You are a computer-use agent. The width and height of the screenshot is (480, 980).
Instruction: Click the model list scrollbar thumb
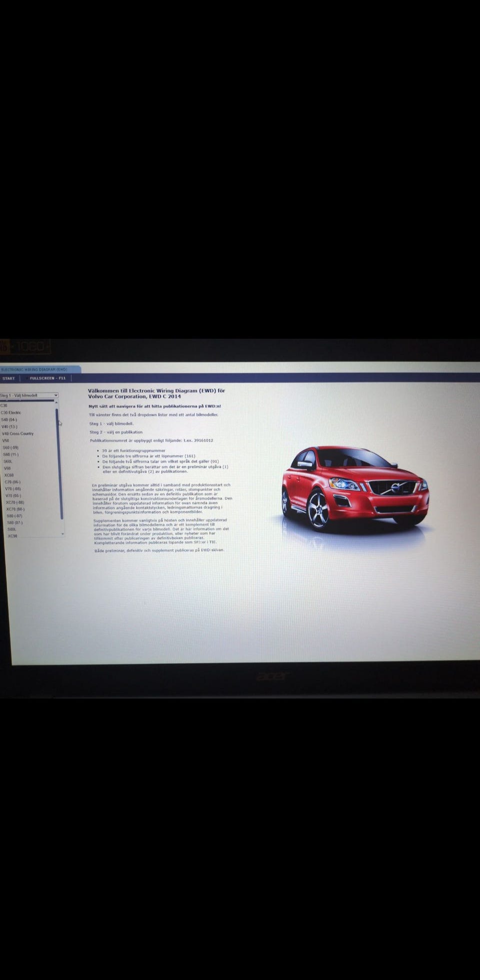(60, 462)
